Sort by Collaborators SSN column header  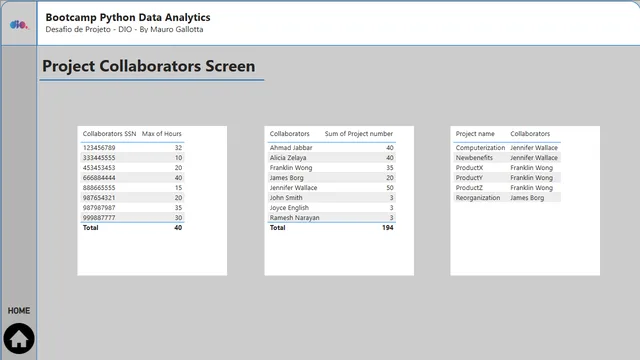pos(109,134)
